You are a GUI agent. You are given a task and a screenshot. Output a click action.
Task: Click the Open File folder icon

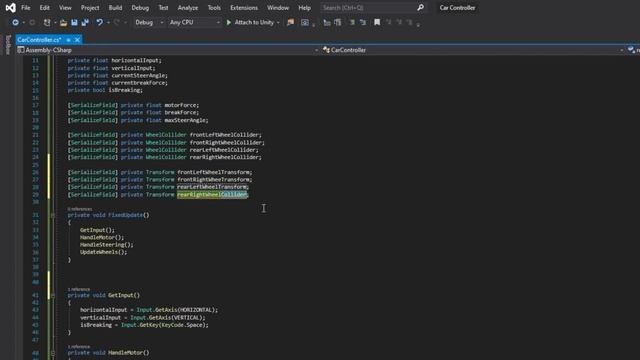coord(63,22)
